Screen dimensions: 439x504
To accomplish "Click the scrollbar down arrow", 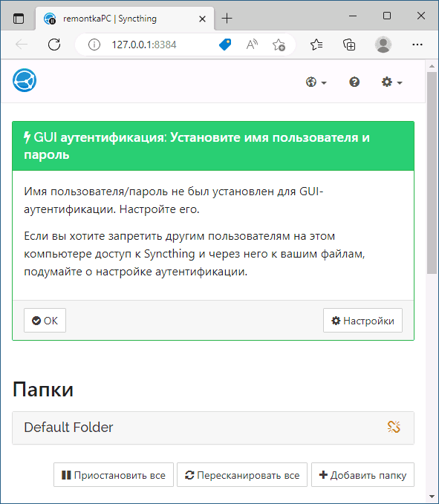I will [432, 497].
